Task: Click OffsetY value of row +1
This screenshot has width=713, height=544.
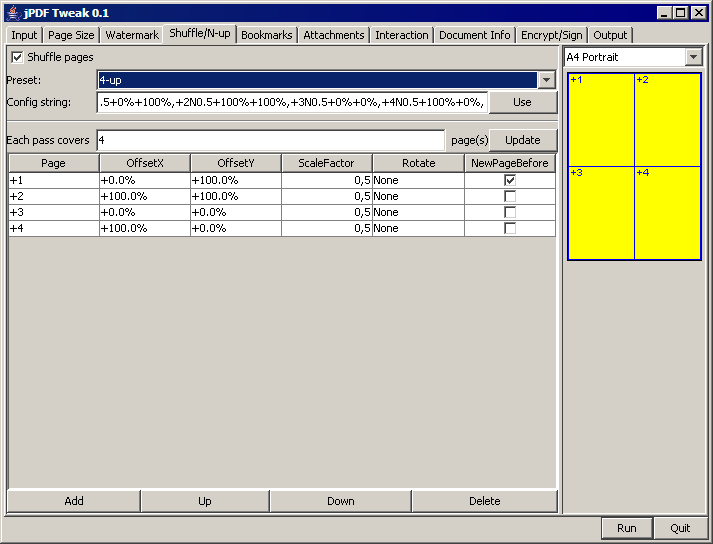Action: click(236, 180)
